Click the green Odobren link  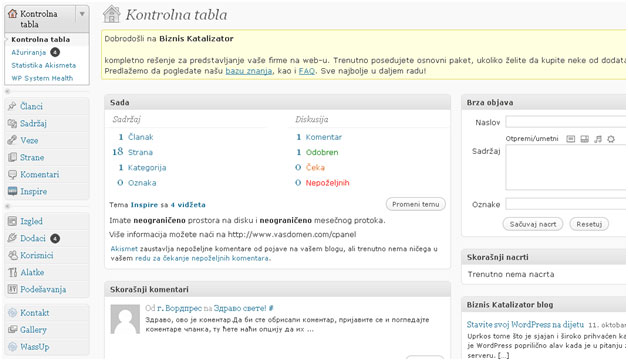[322, 152]
